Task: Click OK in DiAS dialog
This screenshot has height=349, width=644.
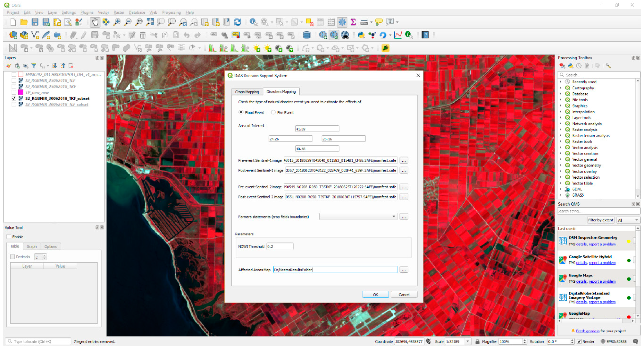Action: pyautogui.click(x=376, y=295)
